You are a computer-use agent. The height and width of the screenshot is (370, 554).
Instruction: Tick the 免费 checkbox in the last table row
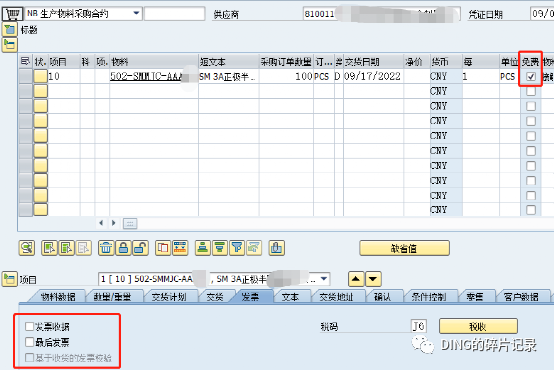click(x=531, y=210)
